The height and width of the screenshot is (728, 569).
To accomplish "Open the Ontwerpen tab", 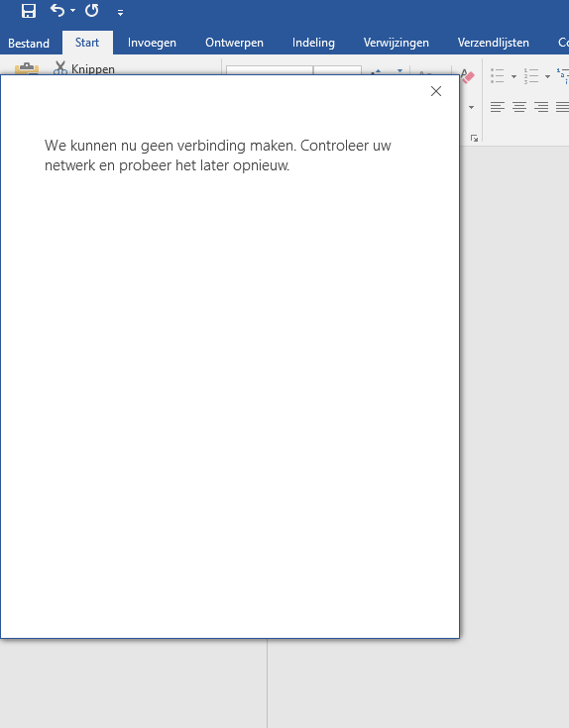I will tap(234, 43).
